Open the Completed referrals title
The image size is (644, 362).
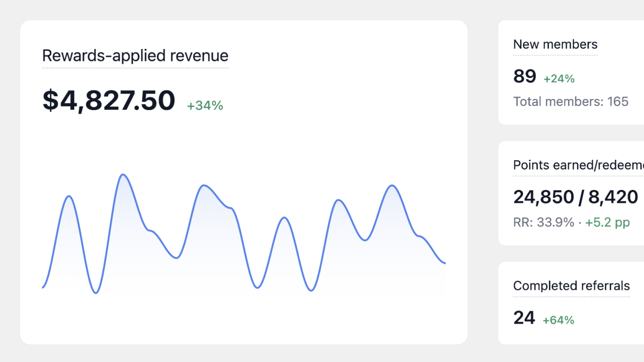pyautogui.click(x=571, y=286)
